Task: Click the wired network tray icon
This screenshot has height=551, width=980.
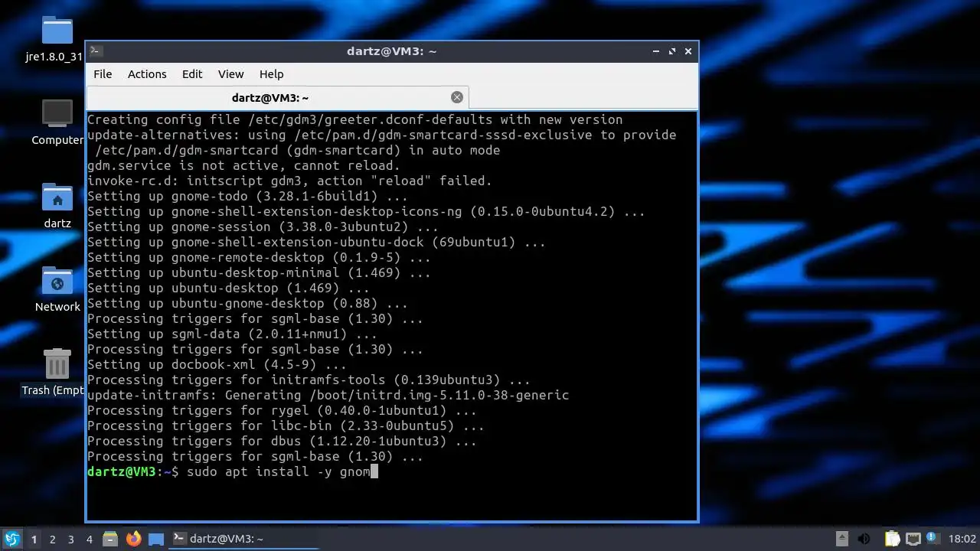Action: point(913,539)
